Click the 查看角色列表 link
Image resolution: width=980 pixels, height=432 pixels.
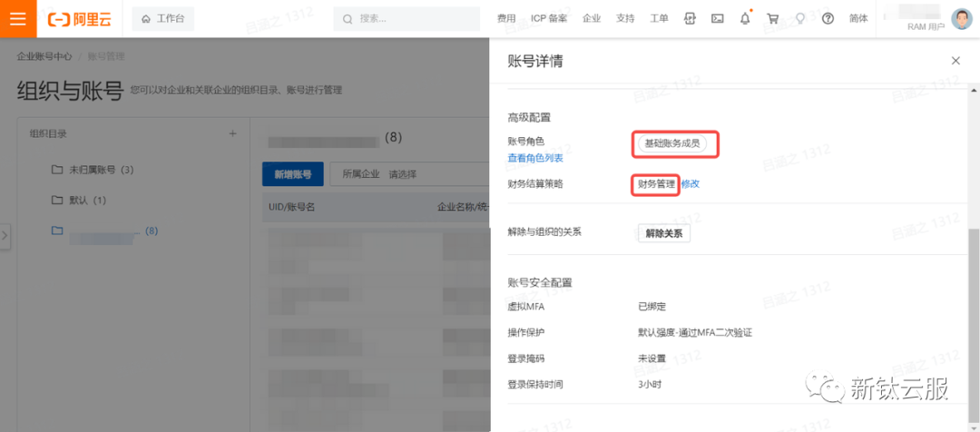(x=535, y=158)
